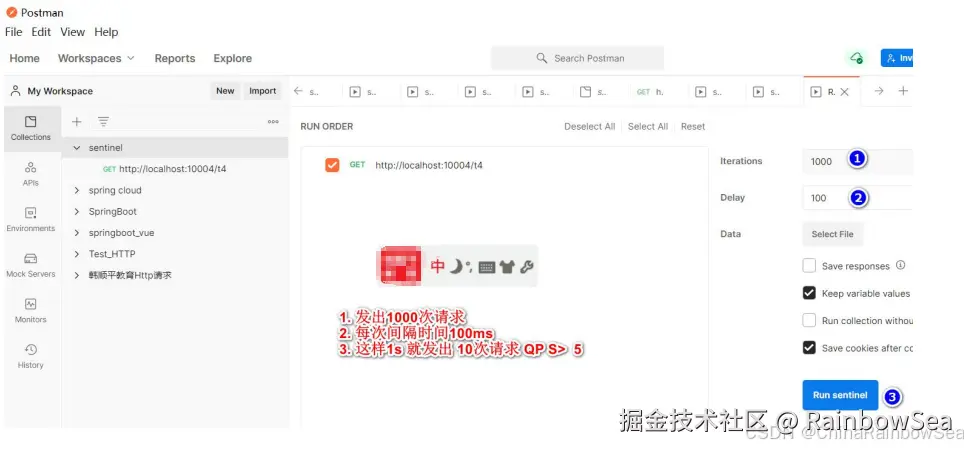
Task: Open the Environments sidebar panel
Action: [x=30, y=220]
